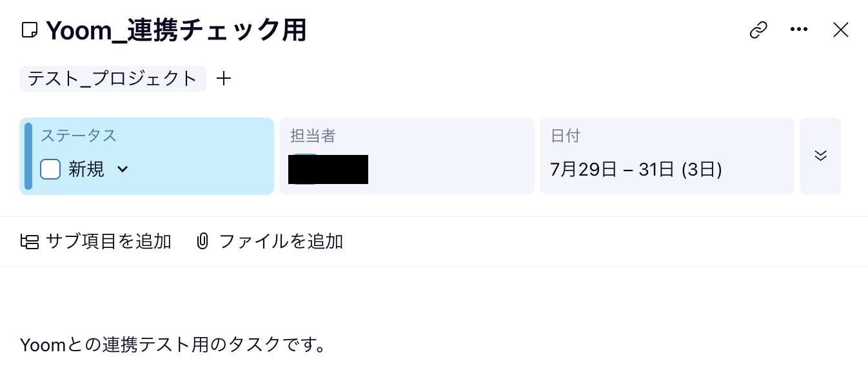Click the ステータス field label
The width and height of the screenshot is (868, 390).
pos(79,136)
